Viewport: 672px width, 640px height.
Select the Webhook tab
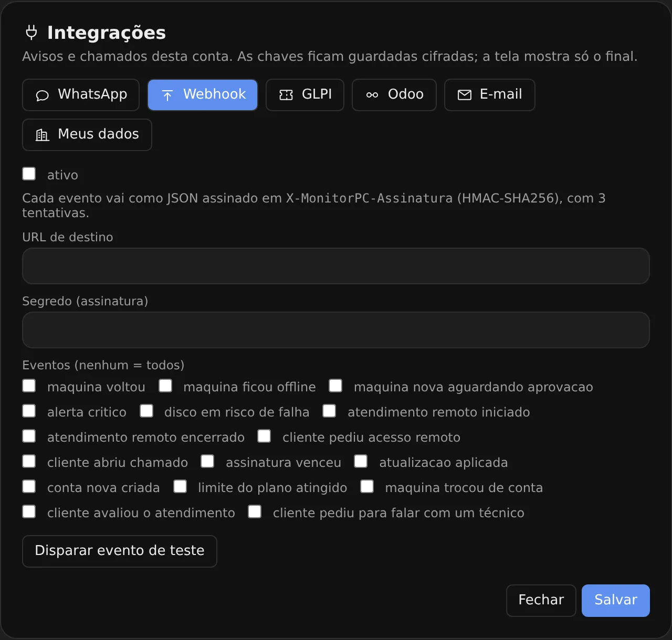click(x=203, y=95)
